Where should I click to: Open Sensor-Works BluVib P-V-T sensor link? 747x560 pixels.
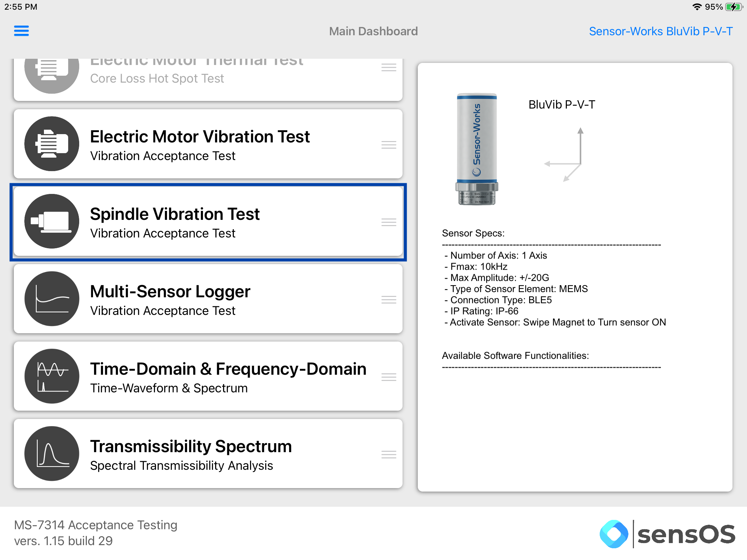click(x=661, y=31)
